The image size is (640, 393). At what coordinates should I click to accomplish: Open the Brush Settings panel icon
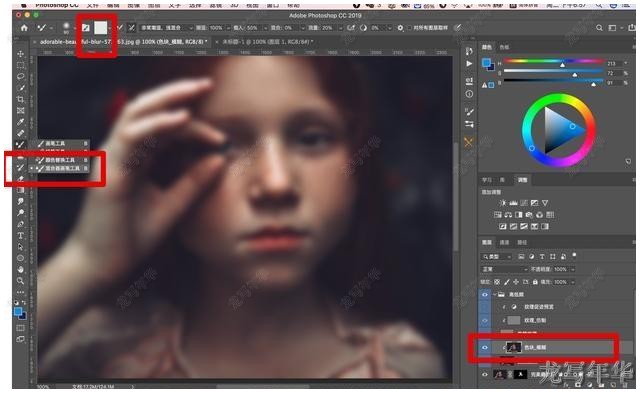(469, 111)
